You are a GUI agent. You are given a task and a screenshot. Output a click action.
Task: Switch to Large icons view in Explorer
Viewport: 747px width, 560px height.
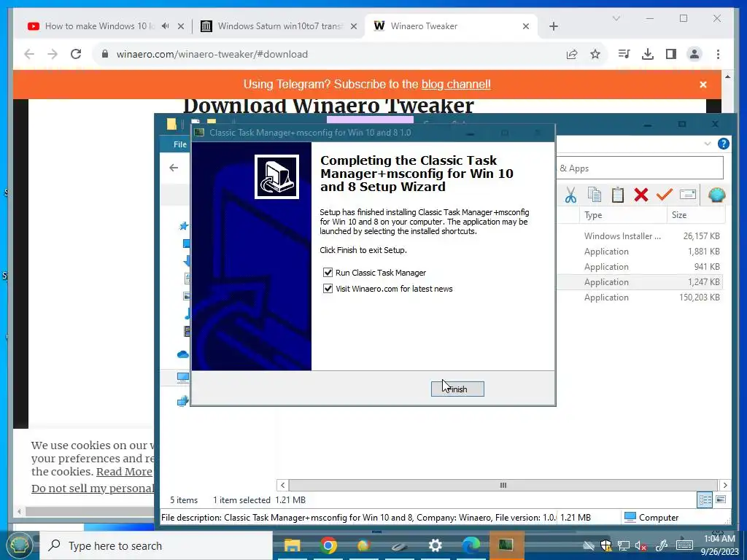(721, 500)
